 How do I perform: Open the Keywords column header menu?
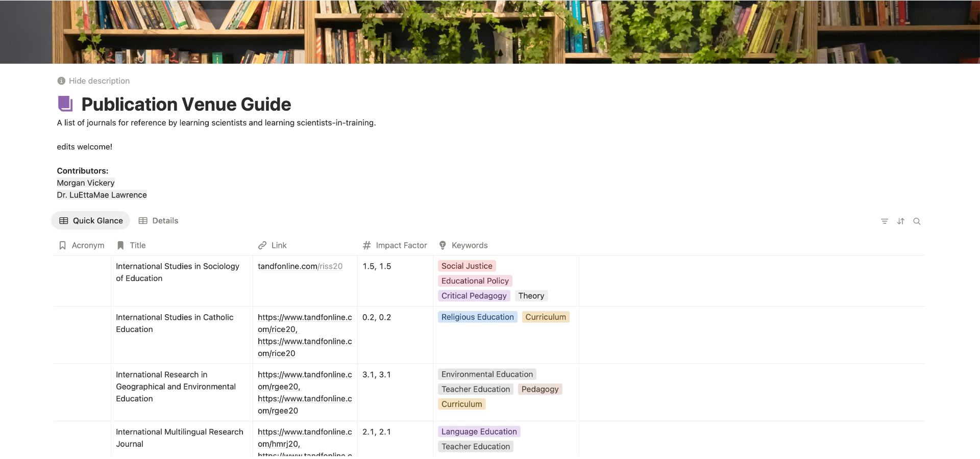(x=506, y=245)
